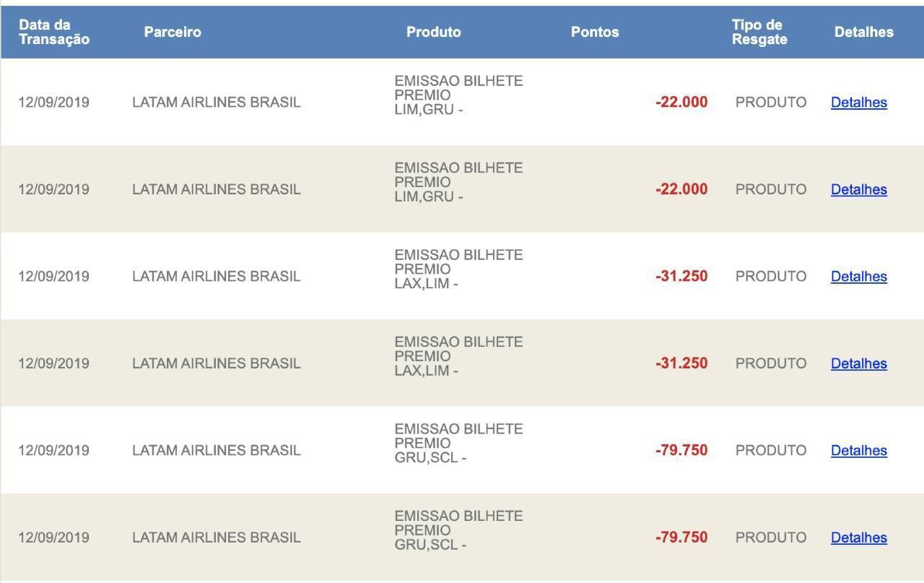Viewport: 924px width, 583px height.
Task: Open Detalhes link for last GRU,SCL row
Action: tap(858, 537)
